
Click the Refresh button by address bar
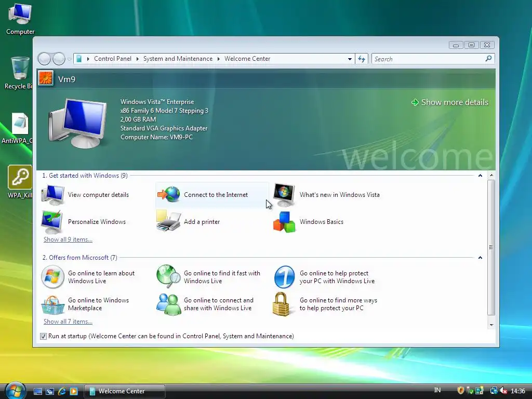362,59
